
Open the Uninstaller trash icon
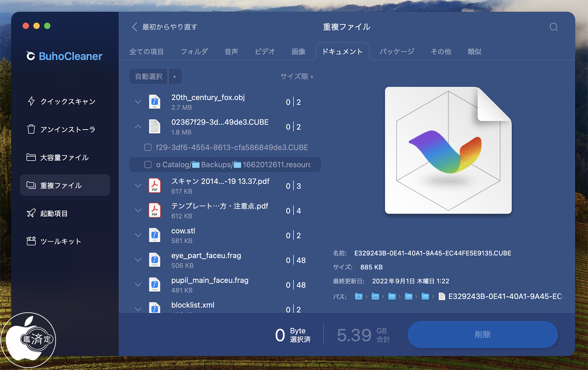(x=31, y=129)
